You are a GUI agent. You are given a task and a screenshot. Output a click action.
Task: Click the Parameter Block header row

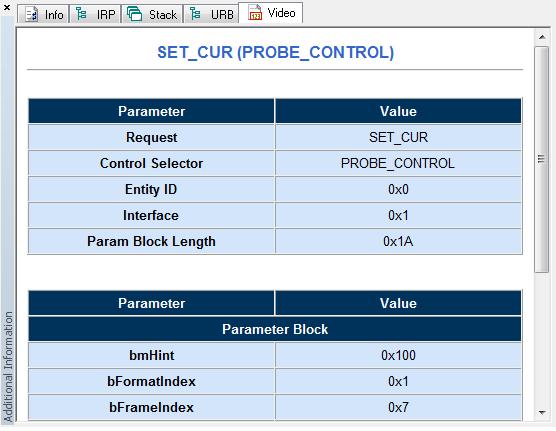coord(275,329)
